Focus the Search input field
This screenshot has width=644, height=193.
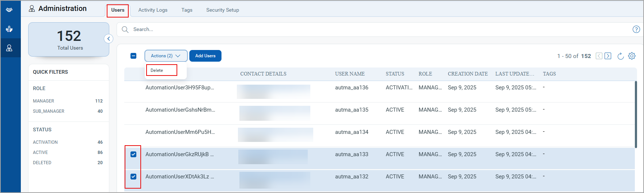tap(380, 30)
